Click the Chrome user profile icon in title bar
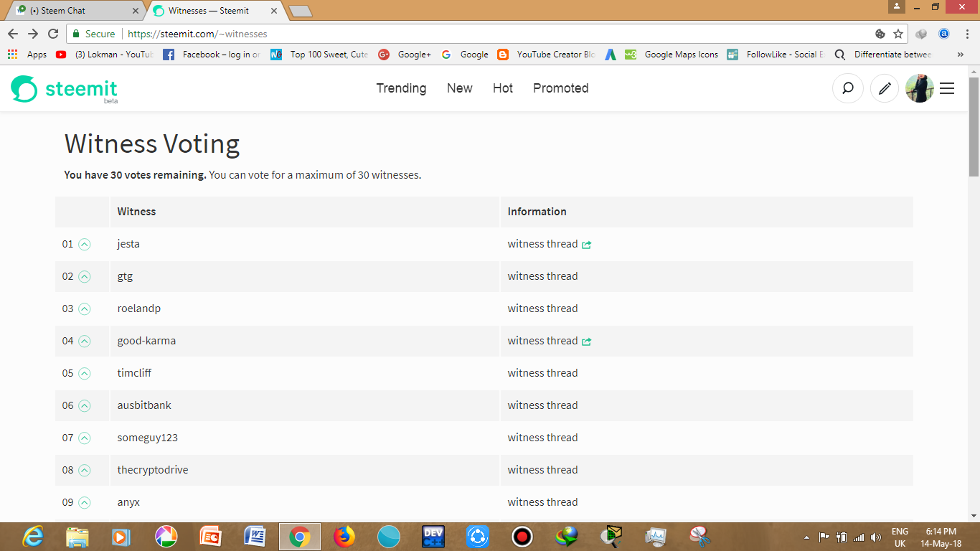Screen dimensions: 980x551 tap(897, 6)
